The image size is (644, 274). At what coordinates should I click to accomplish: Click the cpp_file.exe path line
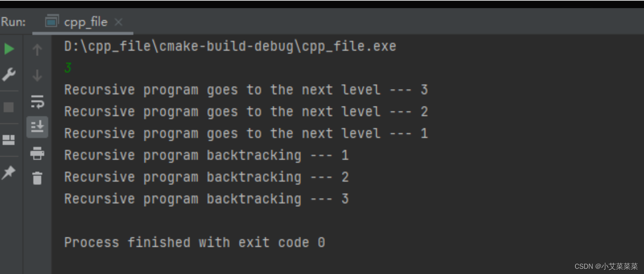tap(230, 46)
